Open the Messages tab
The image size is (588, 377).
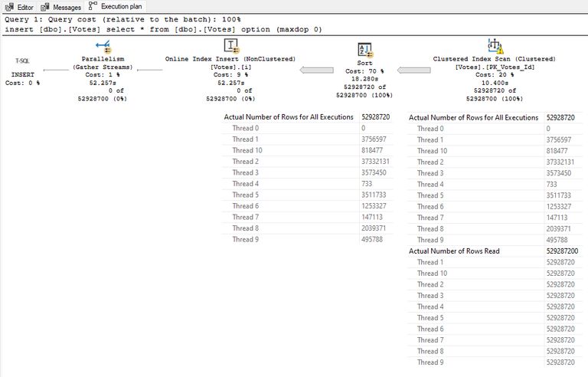tap(60, 7)
